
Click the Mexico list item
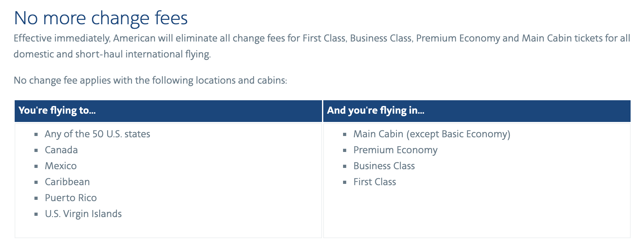click(x=61, y=166)
